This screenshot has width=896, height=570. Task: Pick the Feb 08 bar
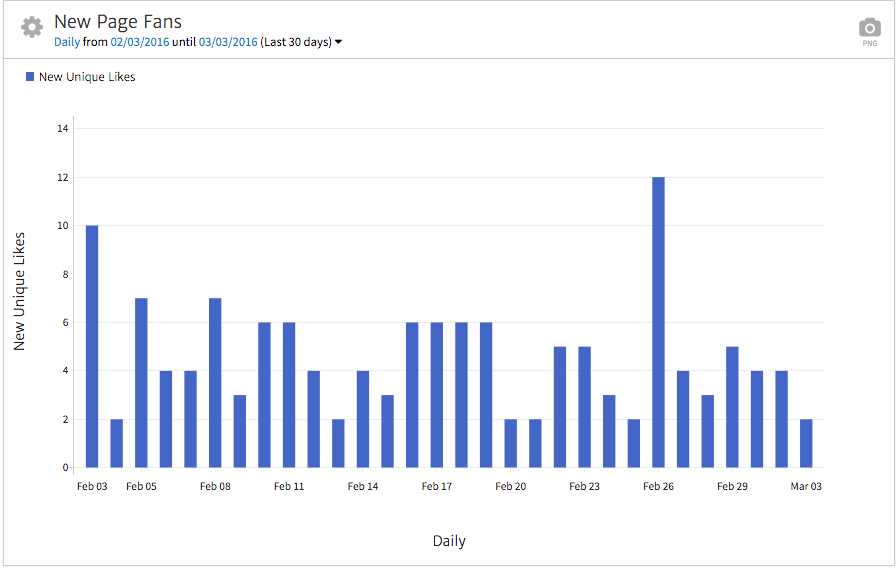[x=215, y=382]
